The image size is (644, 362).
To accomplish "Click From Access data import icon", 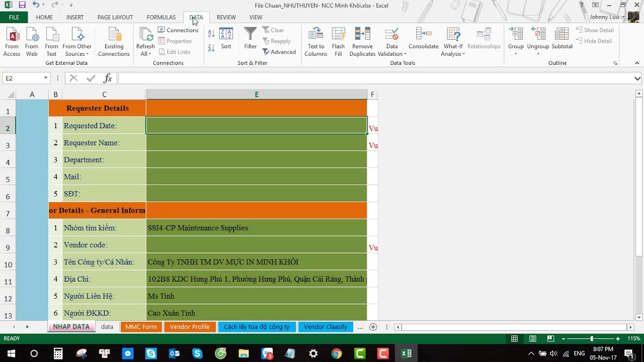I will coord(12,42).
